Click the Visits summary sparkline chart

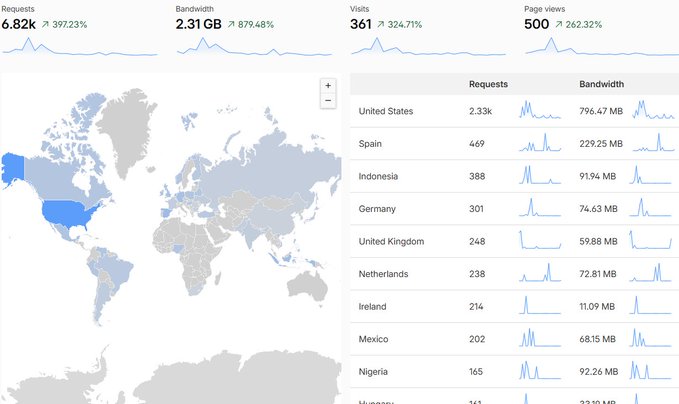point(428,46)
